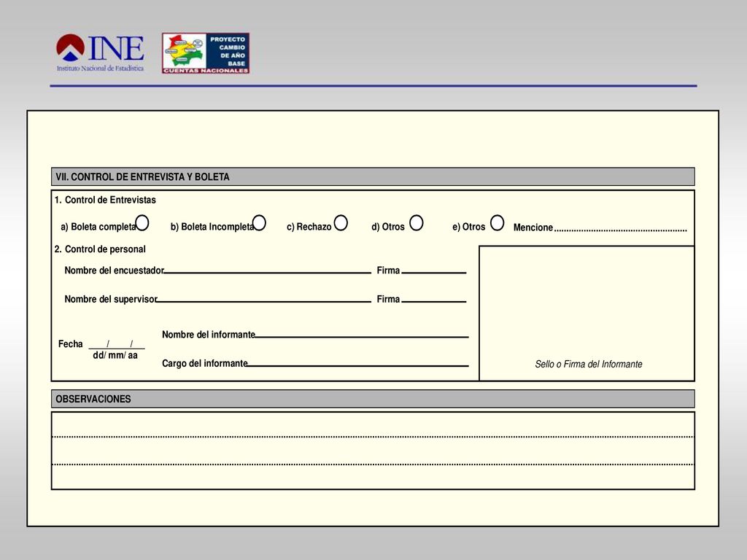This screenshot has height=560, width=747.
Task: Mark the 'd) Otros' circle
Action: (417, 223)
